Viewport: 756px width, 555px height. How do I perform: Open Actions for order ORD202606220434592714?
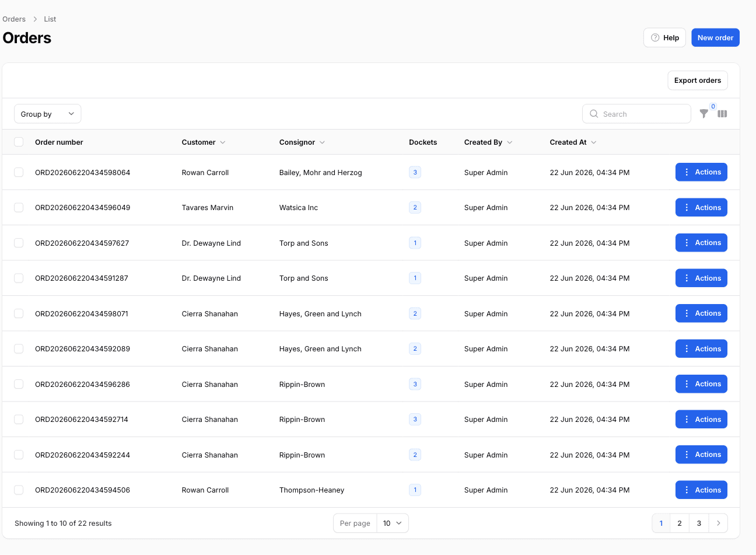tap(701, 419)
